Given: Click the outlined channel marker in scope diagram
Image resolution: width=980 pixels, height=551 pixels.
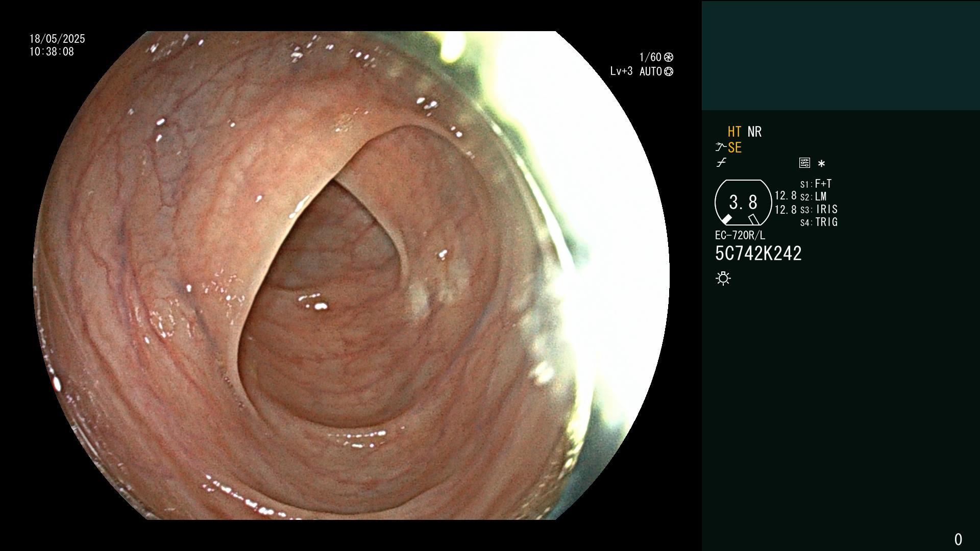Looking at the screenshot, I should (x=754, y=219).
